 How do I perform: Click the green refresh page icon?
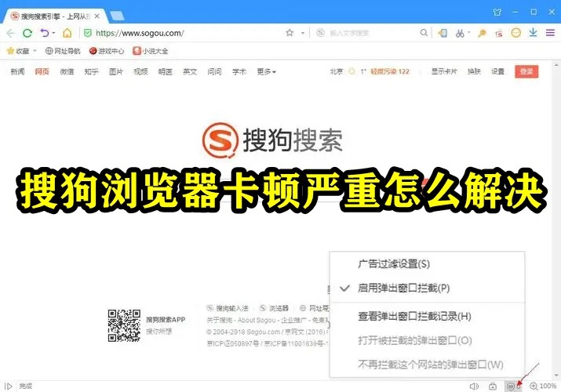pos(27,33)
